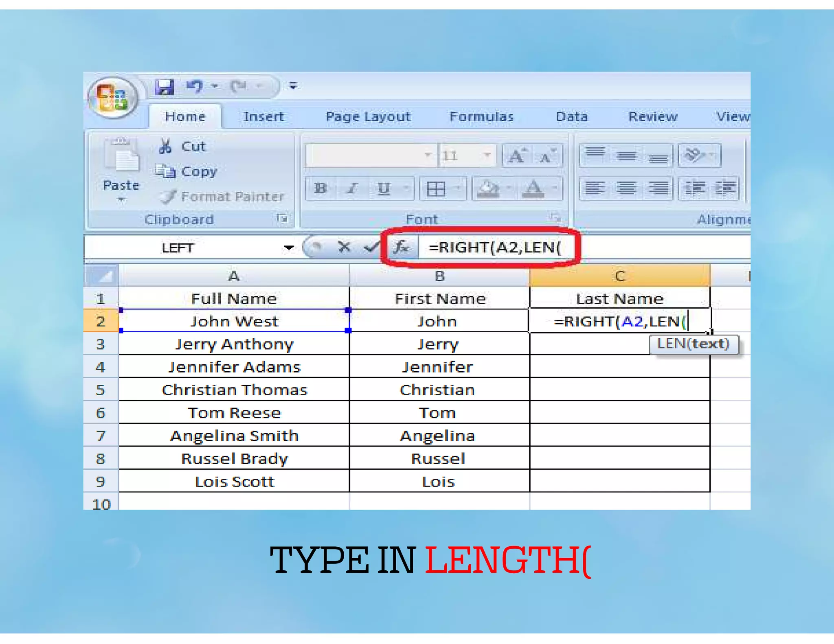Viewport: 834px width, 644px height.
Task: Click the Save floppy disk icon
Action: [165, 87]
